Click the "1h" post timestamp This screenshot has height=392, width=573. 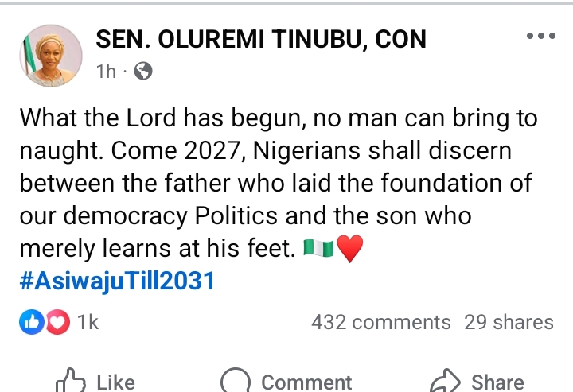(106, 72)
